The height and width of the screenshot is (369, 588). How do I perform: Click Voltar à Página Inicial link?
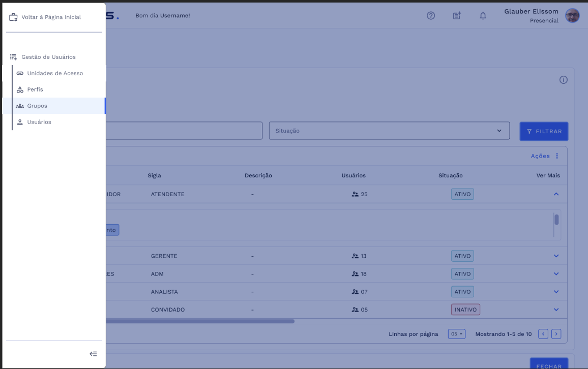pyautogui.click(x=51, y=17)
